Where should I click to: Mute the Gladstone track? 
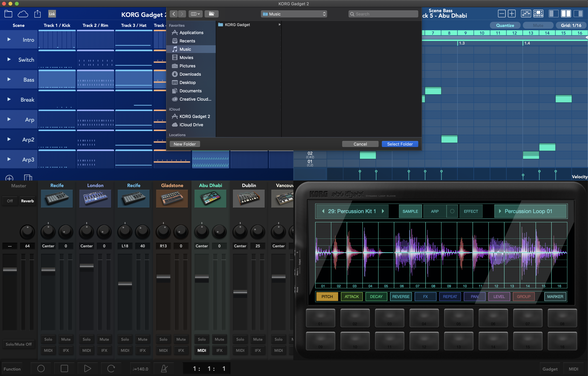point(181,339)
